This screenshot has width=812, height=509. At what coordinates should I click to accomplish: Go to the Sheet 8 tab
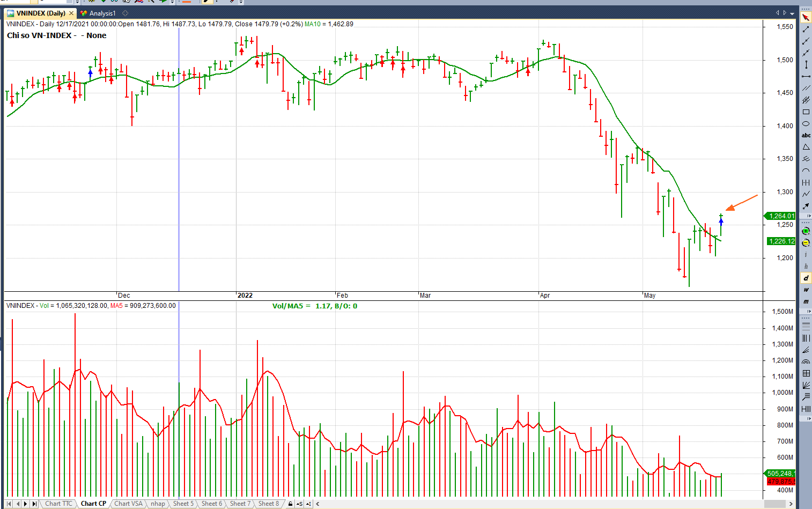(x=269, y=504)
